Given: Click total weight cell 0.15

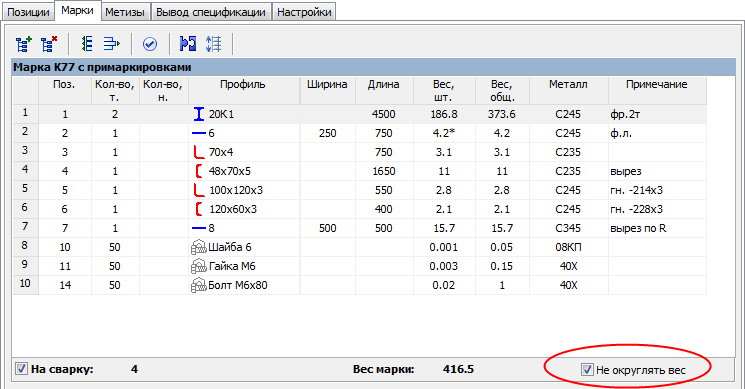Looking at the screenshot, I should coord(502,266).
